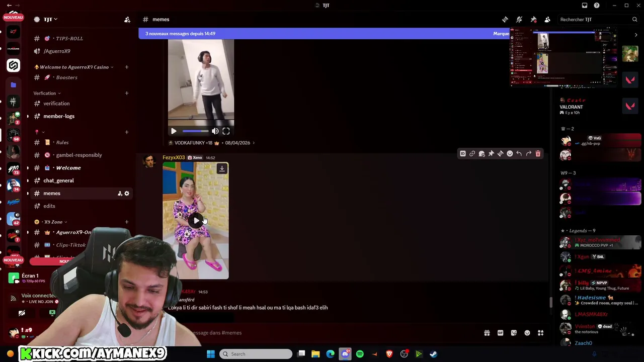Mute the top video volume

[215, 131]
